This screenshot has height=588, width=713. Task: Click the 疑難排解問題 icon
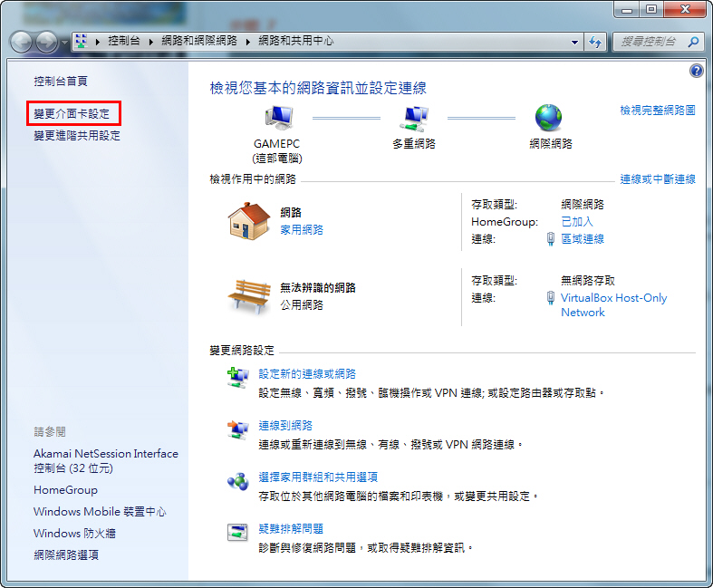[237, 532]
